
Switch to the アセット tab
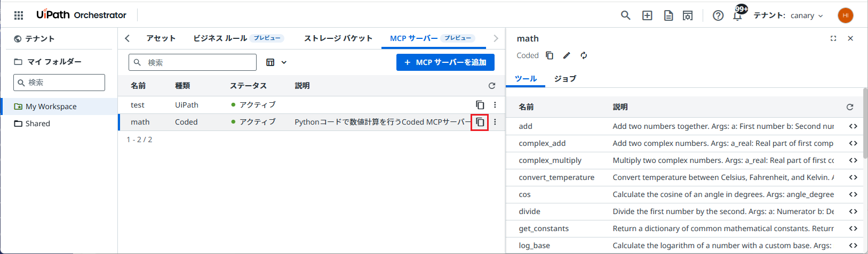click(x=161, y=38)
